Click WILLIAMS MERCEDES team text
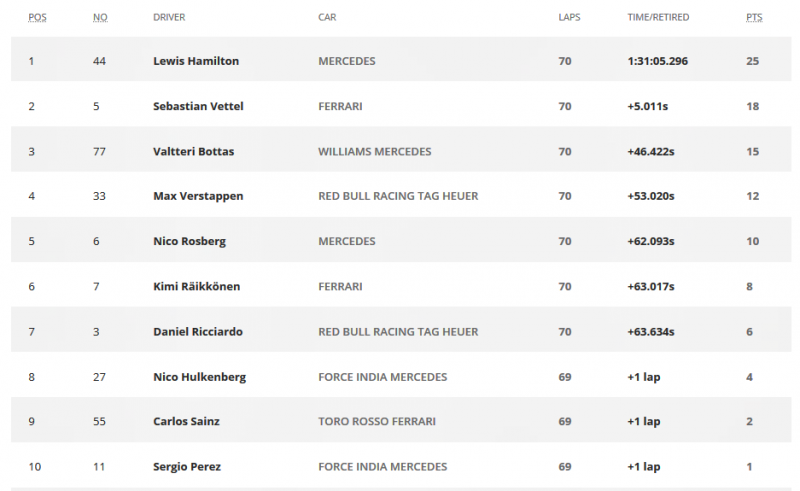 374,151
